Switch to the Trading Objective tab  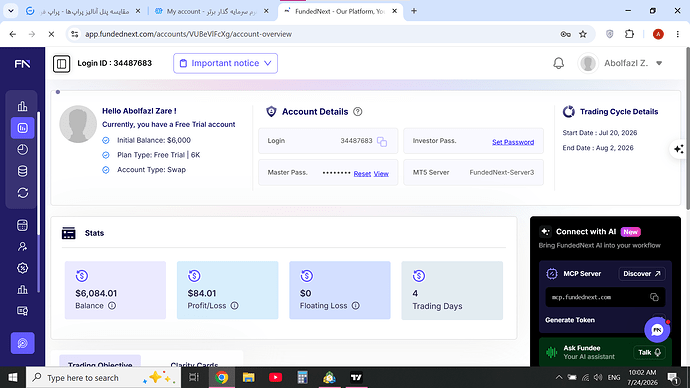pos(100,364)
